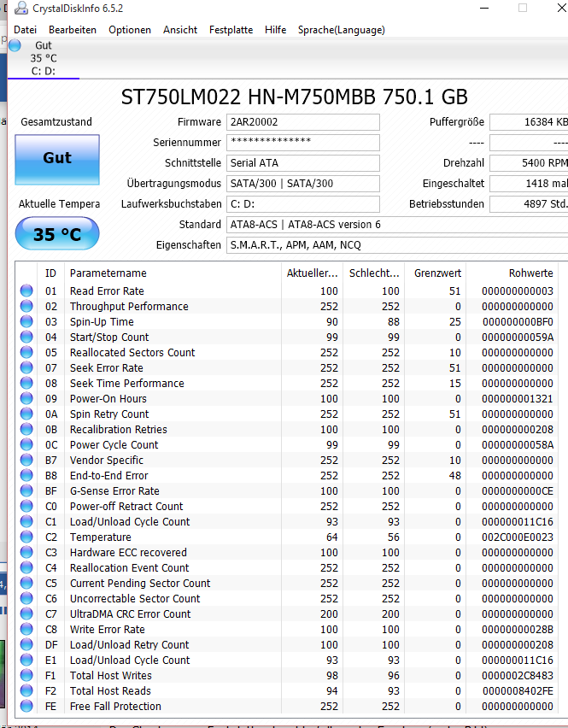The width and height of the screenshot is (568, 728).
Task: Open the Optionen menu
Action: 130,30
